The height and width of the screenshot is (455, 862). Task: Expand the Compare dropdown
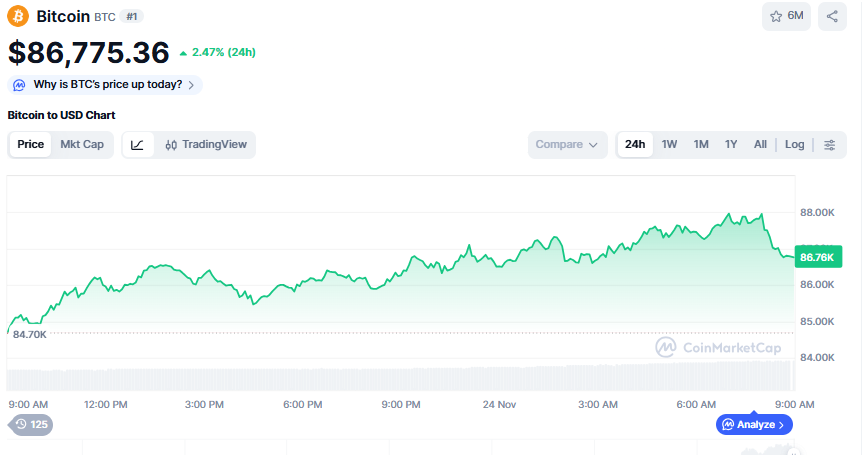pyautogui.click(x=567, y=145)
